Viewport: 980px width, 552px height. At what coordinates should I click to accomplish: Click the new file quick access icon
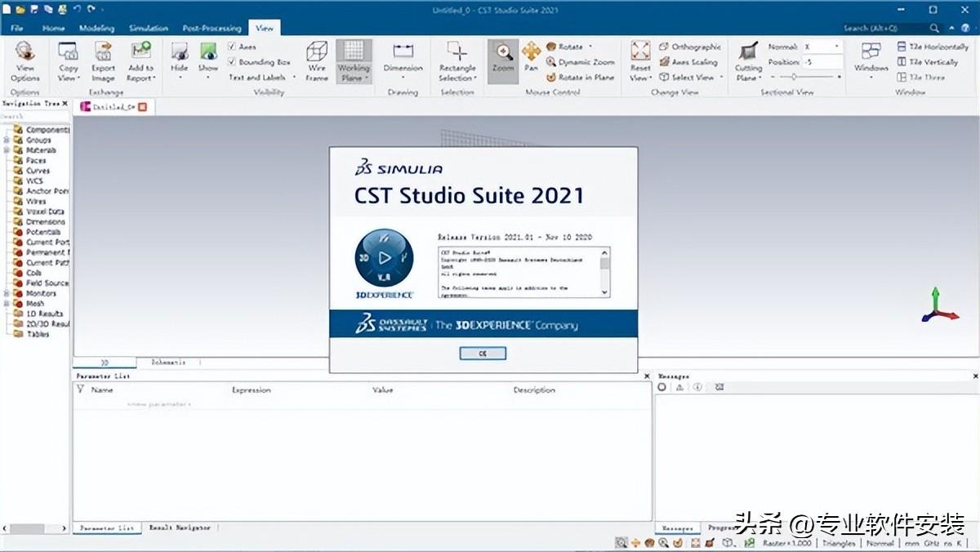[x=7, y=9]
